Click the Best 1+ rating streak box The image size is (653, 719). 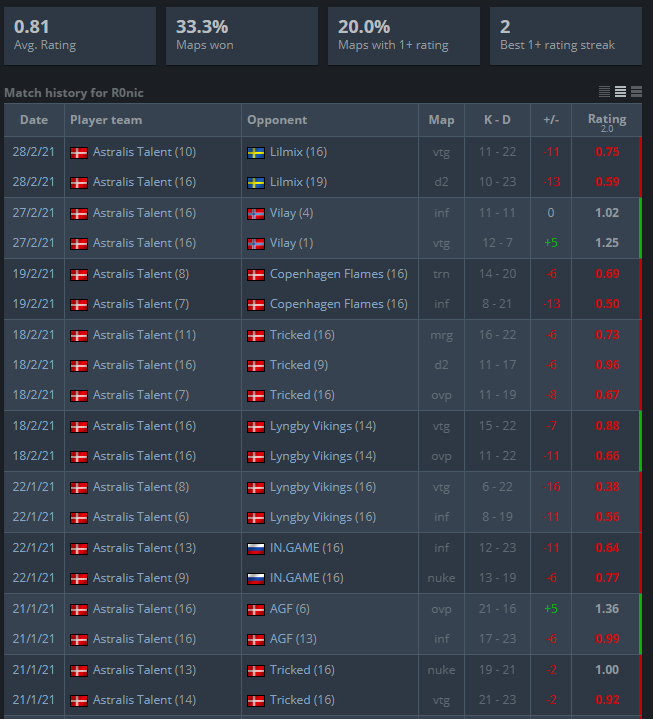point(566,36)
